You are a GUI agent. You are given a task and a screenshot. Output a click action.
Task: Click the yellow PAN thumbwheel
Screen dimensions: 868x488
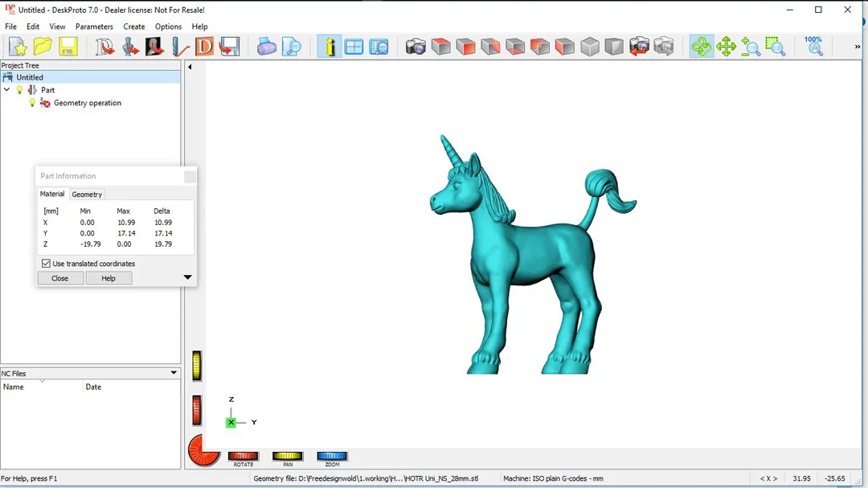pyautogui.click(x=287, y=456)
